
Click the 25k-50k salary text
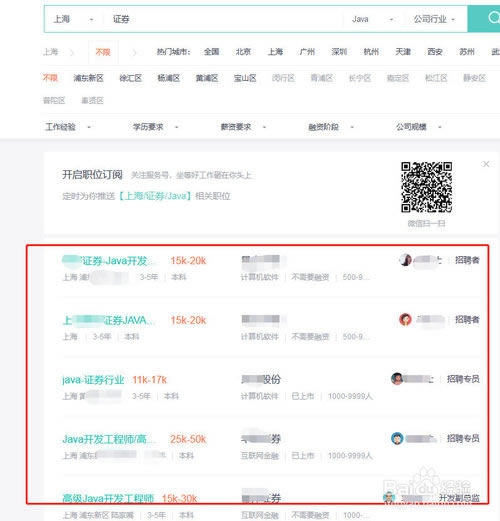coord(188,439)
